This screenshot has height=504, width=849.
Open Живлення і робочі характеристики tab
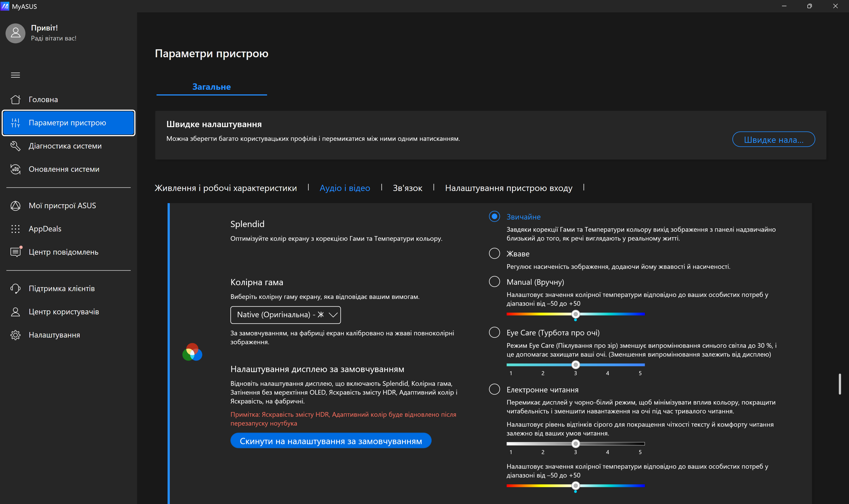[226, 188]
